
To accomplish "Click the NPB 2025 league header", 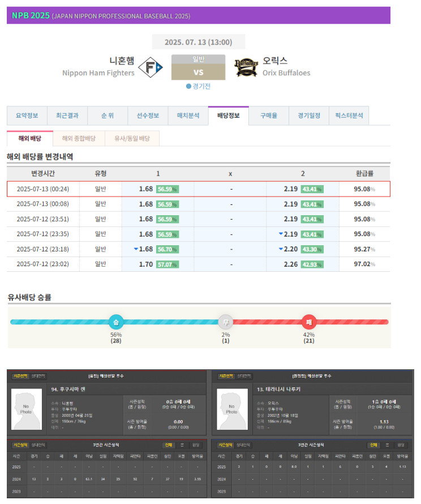I will [199, 15].
